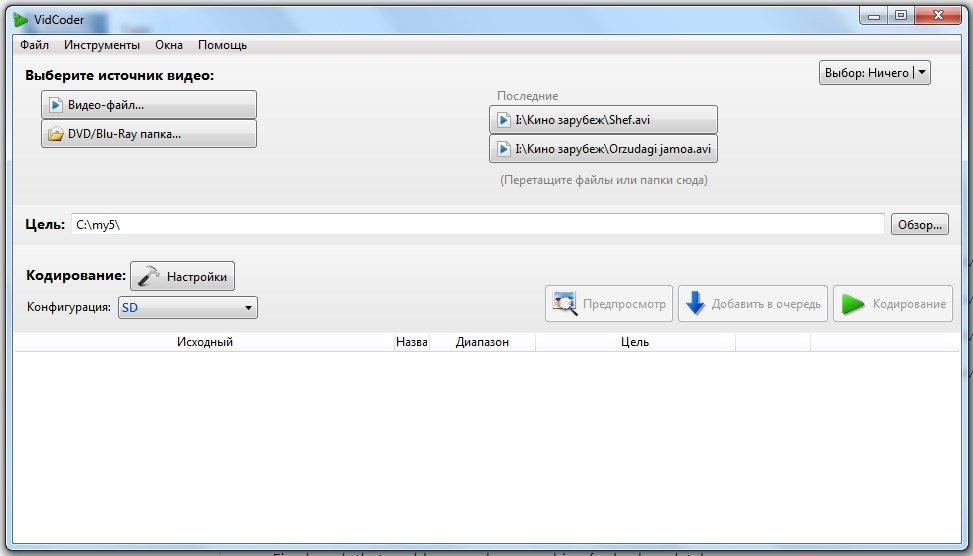The image size is (973, 556).
Task: Click the Назва column header
Action: tap(412, 342)
